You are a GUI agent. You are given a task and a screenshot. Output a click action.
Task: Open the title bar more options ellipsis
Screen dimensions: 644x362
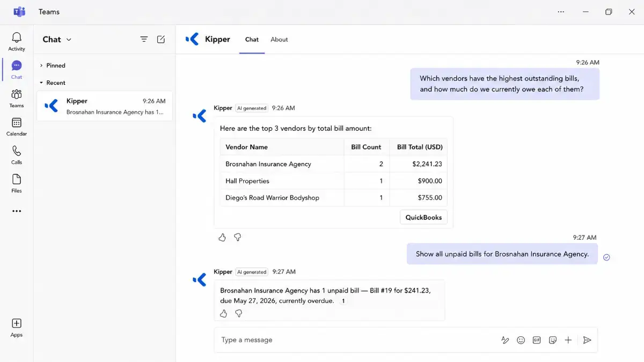[561, 12]
